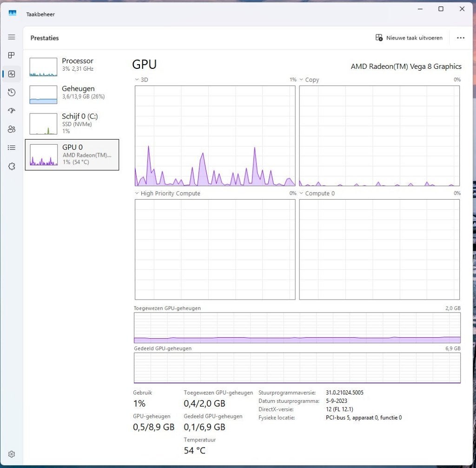Minimize the Taakbeheer window
This screenshot has height=468, width=476.
(x=420, y=9)
